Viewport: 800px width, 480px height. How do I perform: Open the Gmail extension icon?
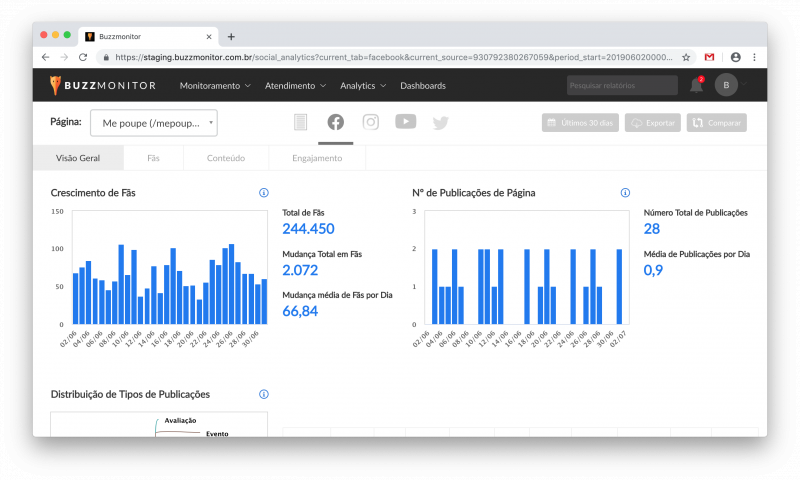pos(709,57)
